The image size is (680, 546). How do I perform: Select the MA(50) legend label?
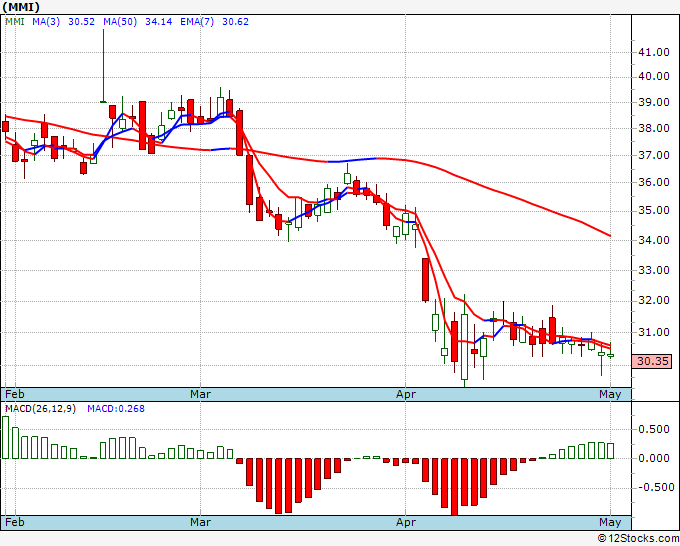pos(120,22)
